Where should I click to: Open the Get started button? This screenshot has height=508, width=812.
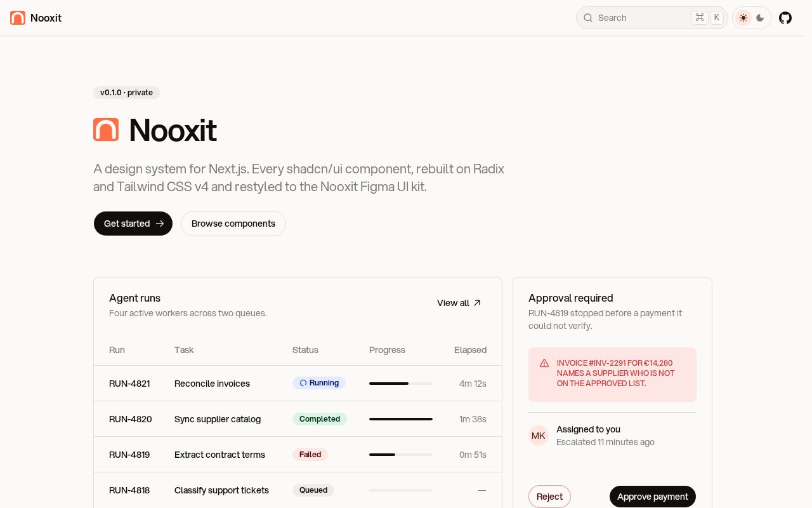133,224
